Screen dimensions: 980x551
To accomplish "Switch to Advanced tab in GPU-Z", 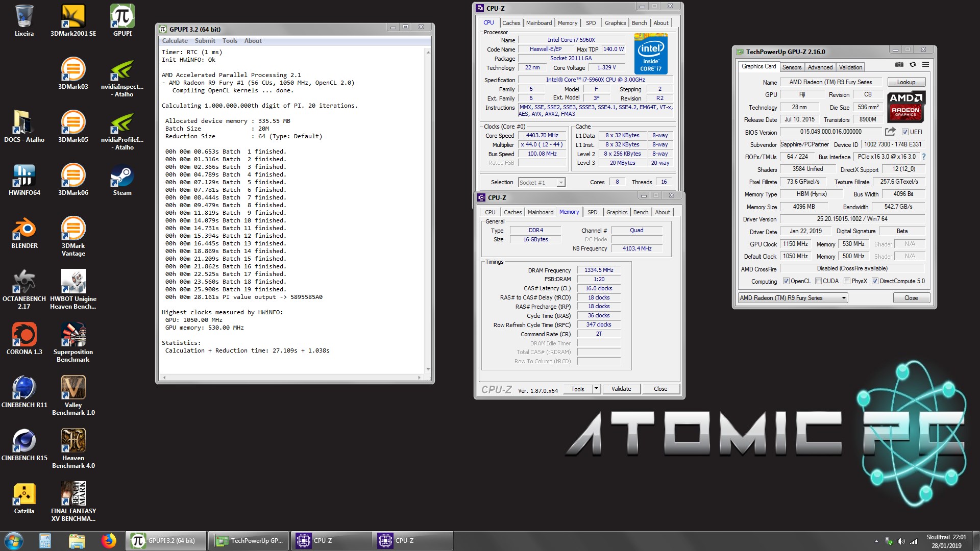I will click(x=820, y=67).
